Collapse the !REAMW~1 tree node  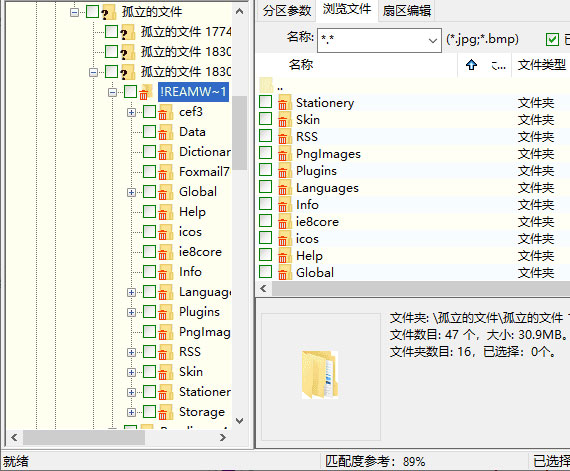pyautogui.click(x=112, y=92)
